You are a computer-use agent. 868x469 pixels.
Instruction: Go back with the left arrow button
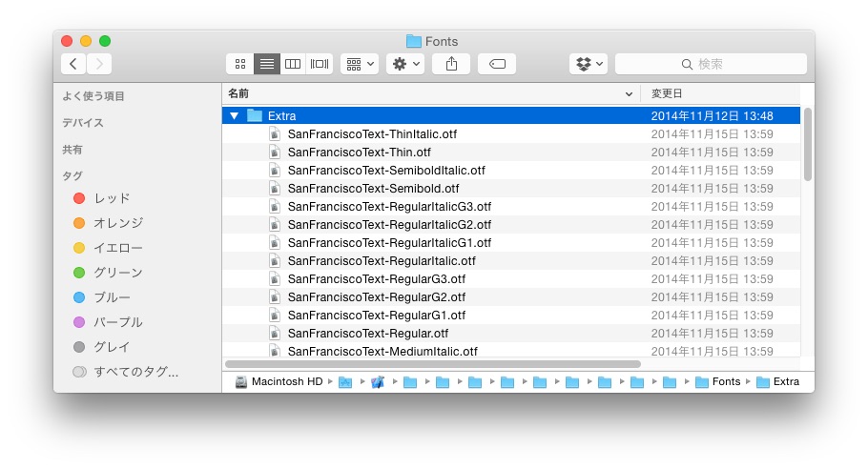tap(73, 64)
